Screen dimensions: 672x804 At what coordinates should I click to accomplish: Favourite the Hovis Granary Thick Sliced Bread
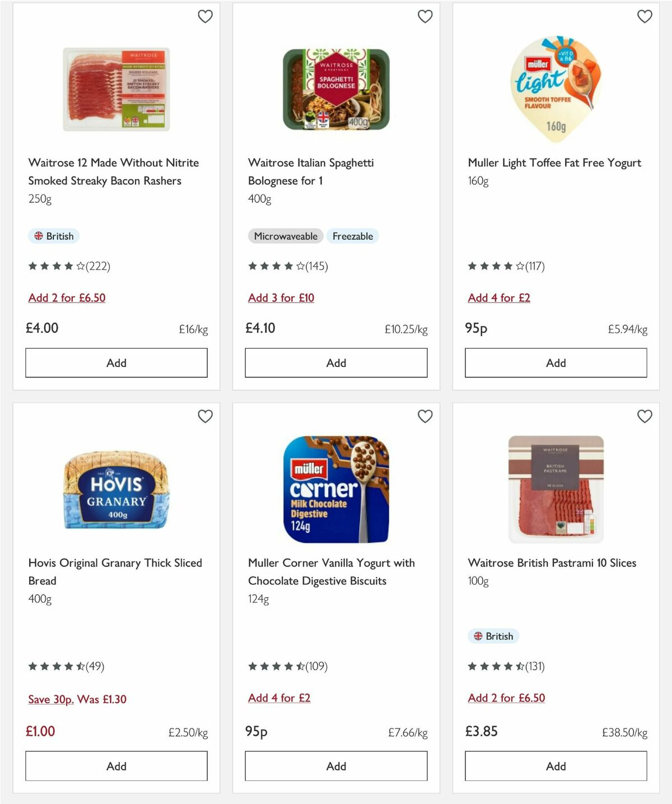click(205, 417)
